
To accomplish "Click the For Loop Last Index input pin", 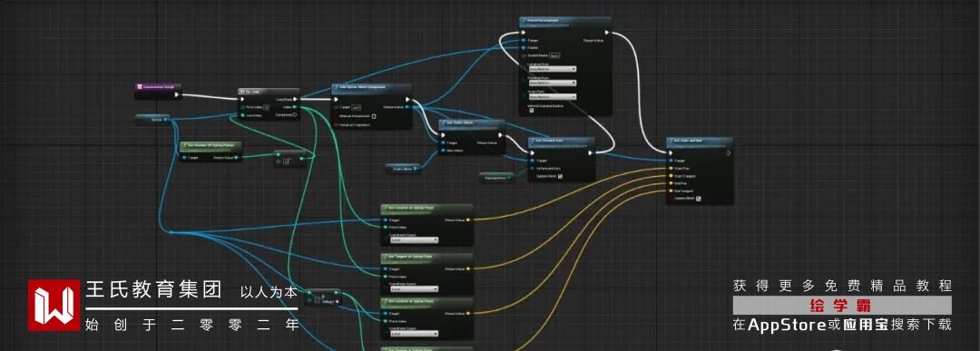I will click(242, 115).
